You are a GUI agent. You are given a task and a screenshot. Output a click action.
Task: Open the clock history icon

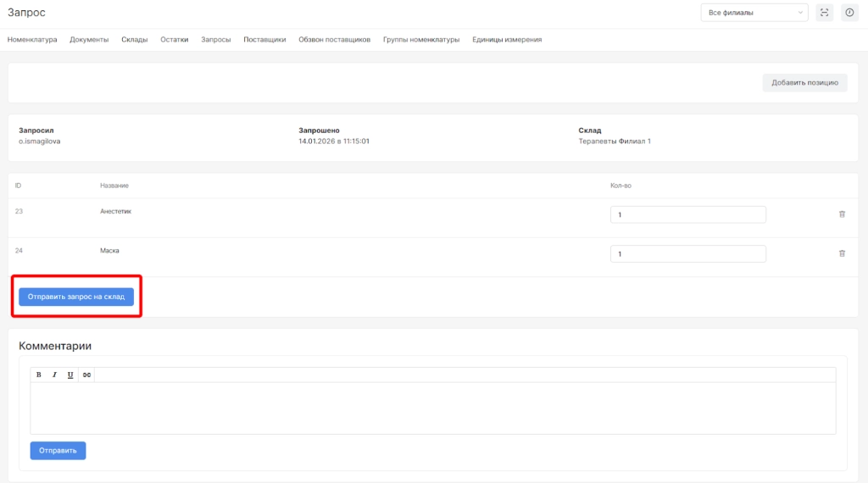(x=849, y=13)
